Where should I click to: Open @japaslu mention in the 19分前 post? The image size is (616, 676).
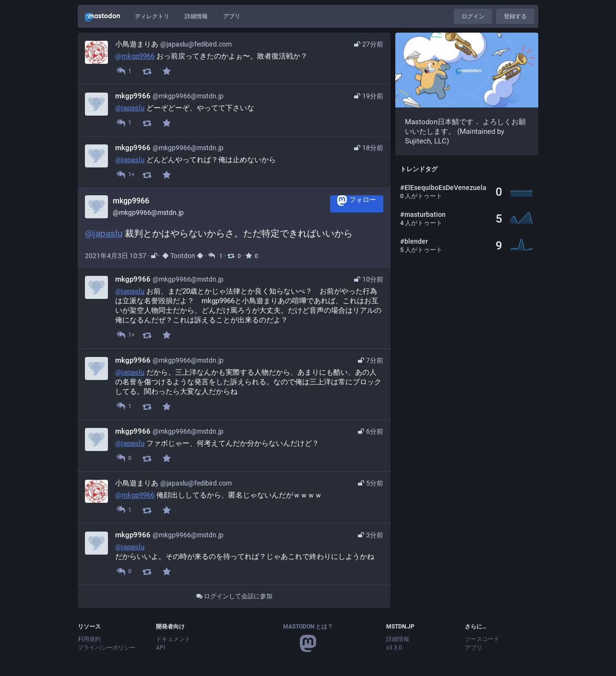click(x=130, y=108)
